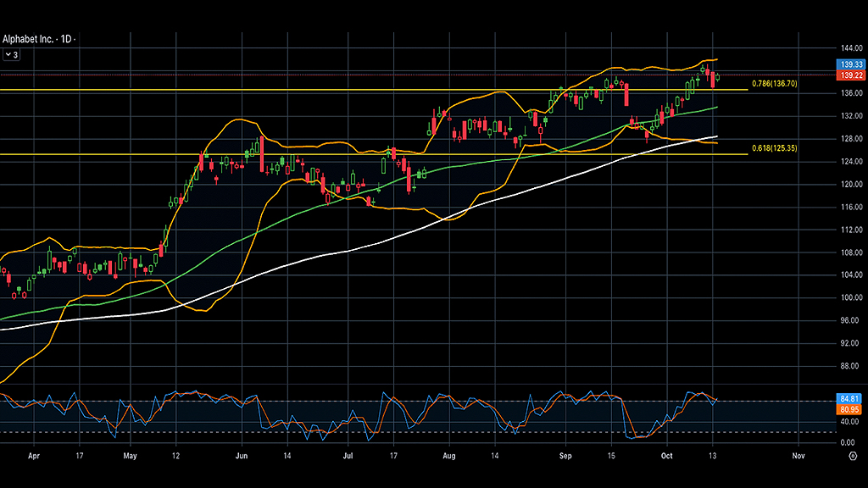Viewport: 868px width, 488px height.
Task: Click the Jul date on time axis
Action: [x=348, y=456]
